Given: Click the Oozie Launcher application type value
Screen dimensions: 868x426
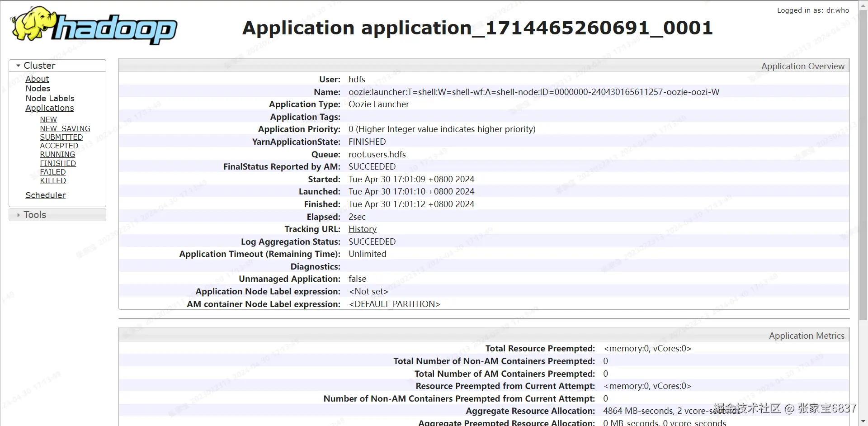Looking at the screenshot, I should 378,104.
